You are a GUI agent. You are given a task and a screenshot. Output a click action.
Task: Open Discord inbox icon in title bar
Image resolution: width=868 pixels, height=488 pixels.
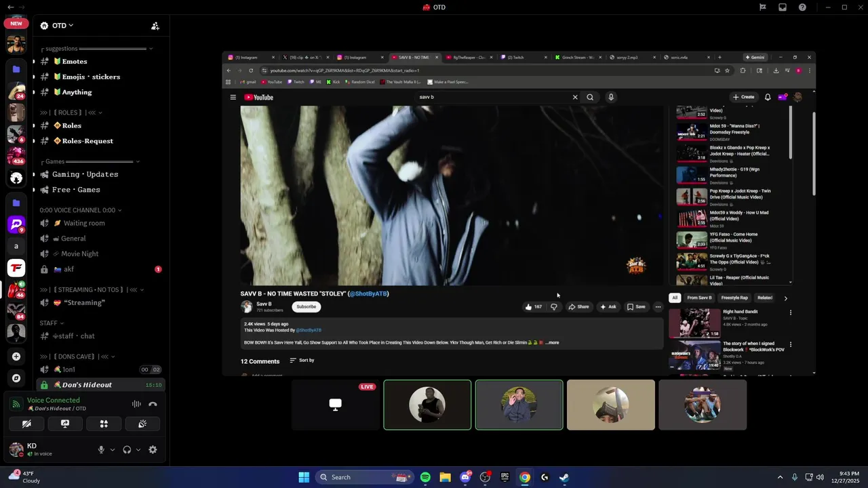coord(783,7)
